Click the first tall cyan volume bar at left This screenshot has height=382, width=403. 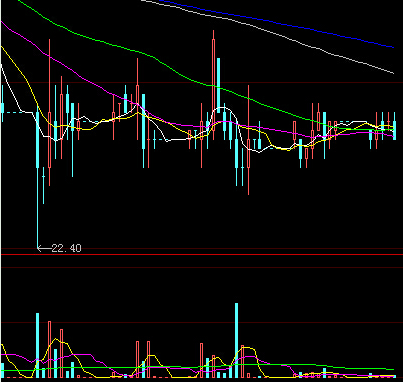point(38,345)
